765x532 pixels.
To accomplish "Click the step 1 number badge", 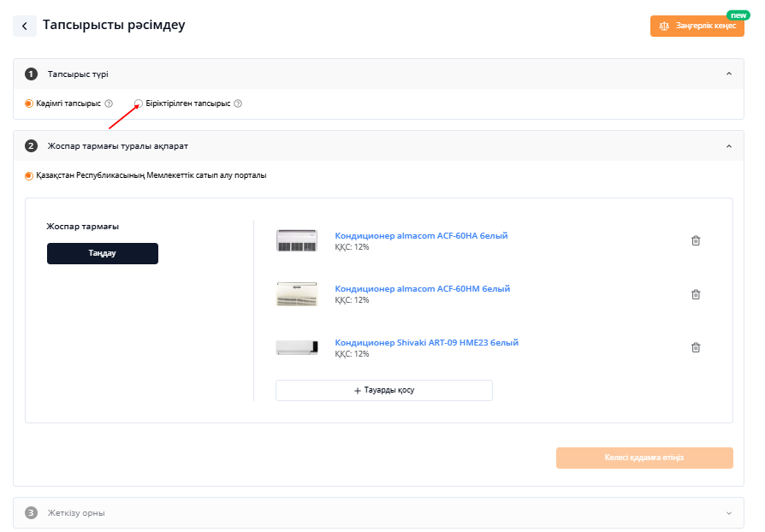I will coord(31,74).
